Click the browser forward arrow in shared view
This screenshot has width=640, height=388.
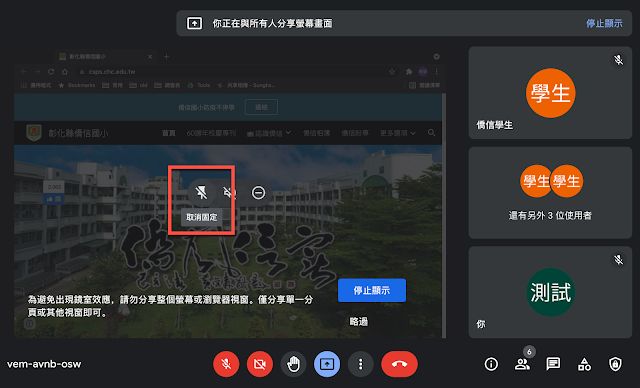37,72
